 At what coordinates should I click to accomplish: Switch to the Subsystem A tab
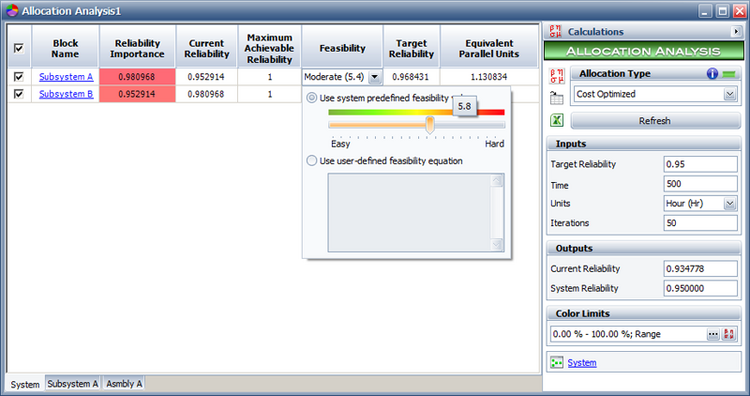[x=73, y=384]
